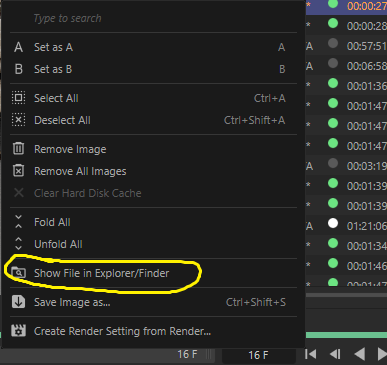
Task: Click the Select All dotted-square icon
Action: pyautogui.click(x=18, y=98)
